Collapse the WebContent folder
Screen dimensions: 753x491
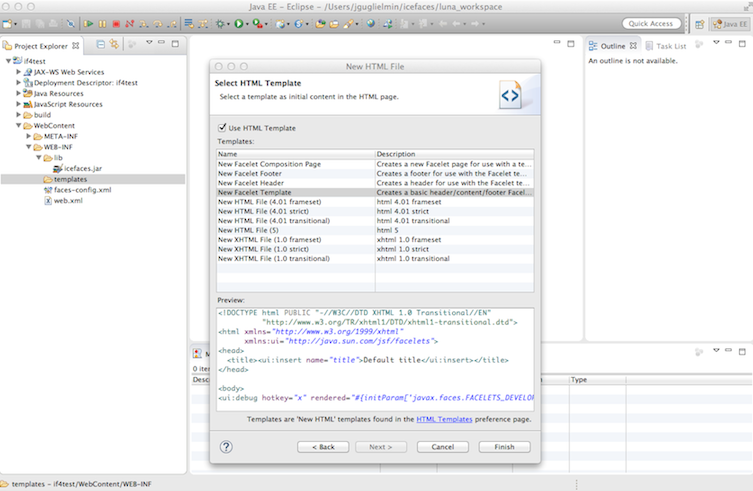click(x=19, y=126)
